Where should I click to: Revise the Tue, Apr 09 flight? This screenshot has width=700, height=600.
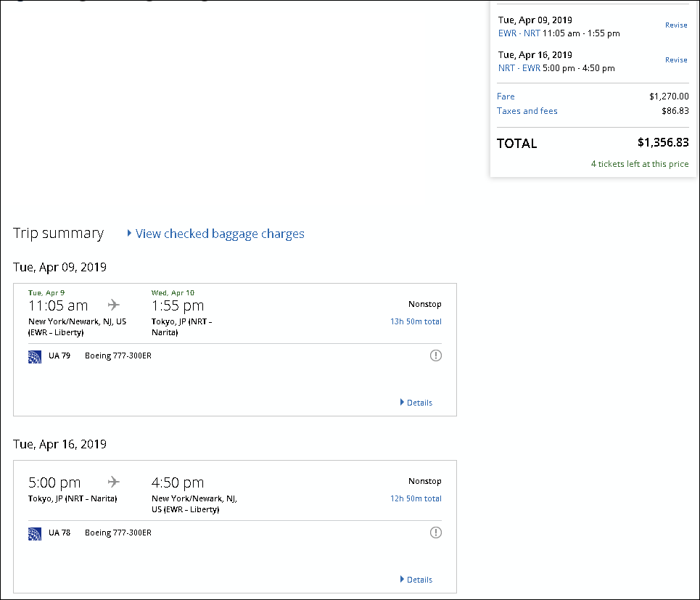click(x=676, y=25)
